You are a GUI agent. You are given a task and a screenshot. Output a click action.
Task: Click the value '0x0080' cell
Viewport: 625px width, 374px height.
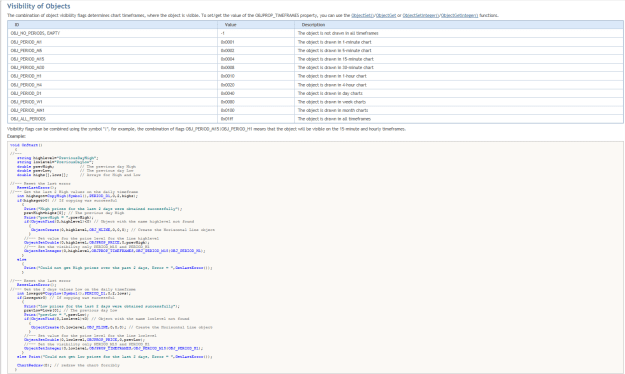pos(256,102)
